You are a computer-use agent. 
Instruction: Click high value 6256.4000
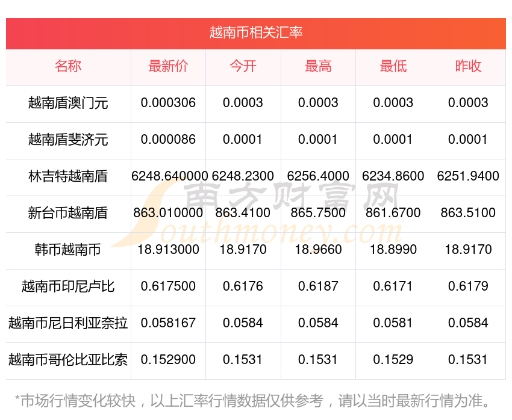click(x=318, y=176)
